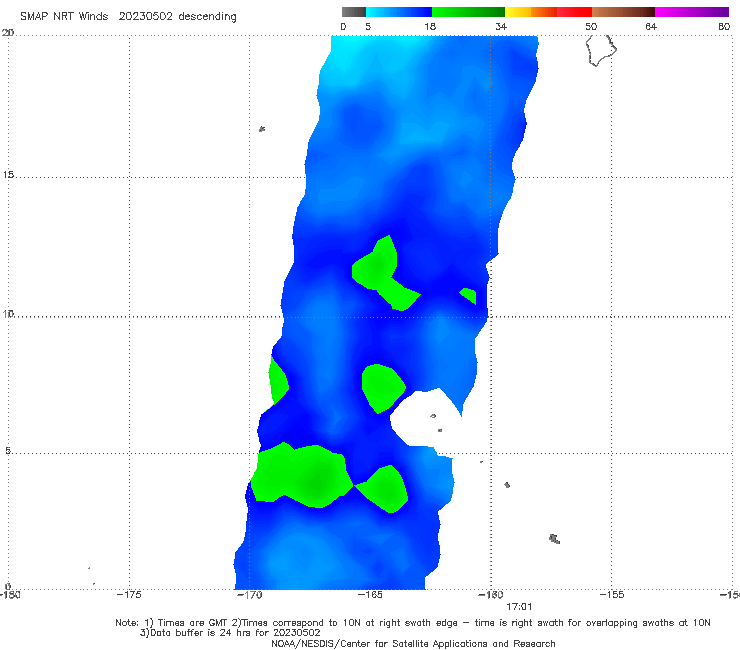Click the "NOAA/NESDIS/Center for Satellite Applications and Research" credit
The height and width of the screenshot is (650, 740).
click(413, 644)
